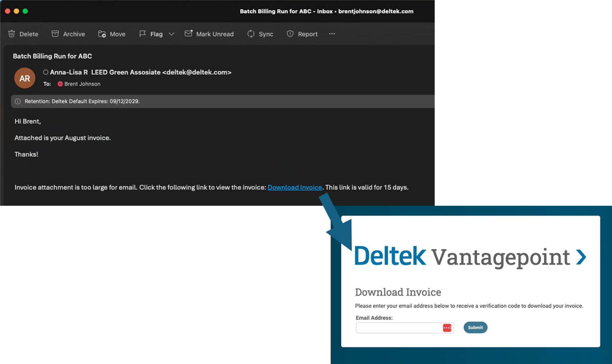This screenshot has width=612, height=364.
Task: Click the sender presence status circle
Action: [x=46, y=72]
